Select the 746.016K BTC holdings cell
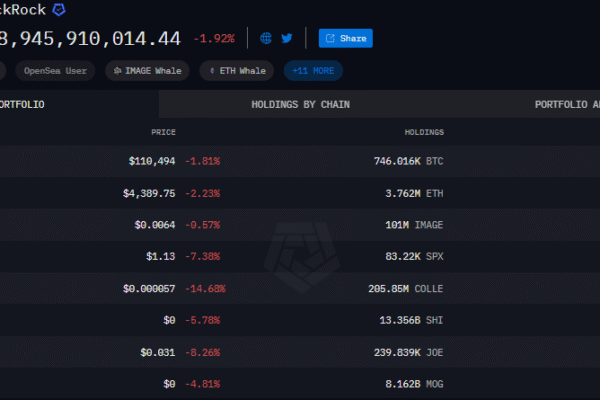The height and width of the screenshot is (400, 600). [409, 161]
